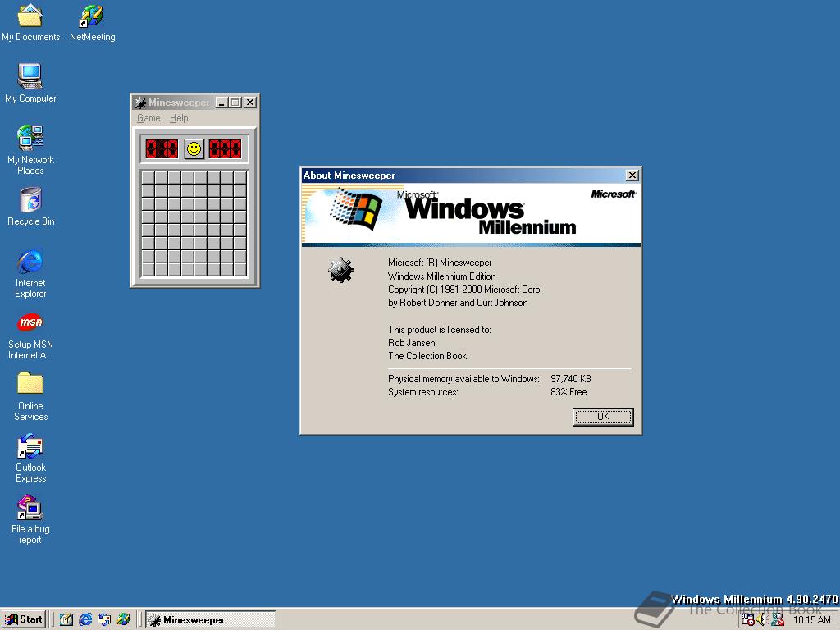Viewport: 840px width, 630px height.
Task: Click the 'The Collection Book' licensee line
Action: (x=427, y=356)
